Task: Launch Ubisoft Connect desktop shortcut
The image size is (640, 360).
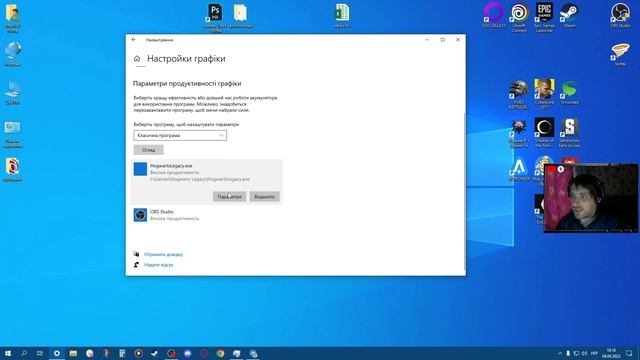Action: pos(519,16)
